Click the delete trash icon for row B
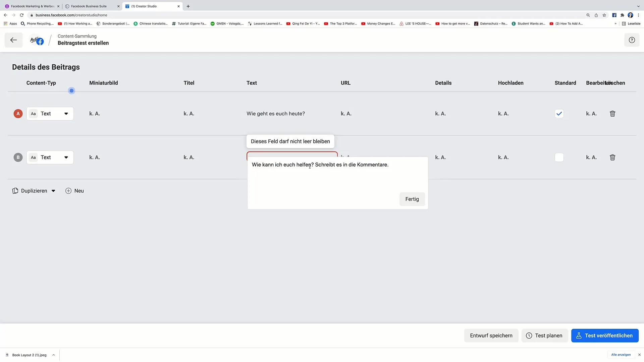644x362 pixels. 612,157
